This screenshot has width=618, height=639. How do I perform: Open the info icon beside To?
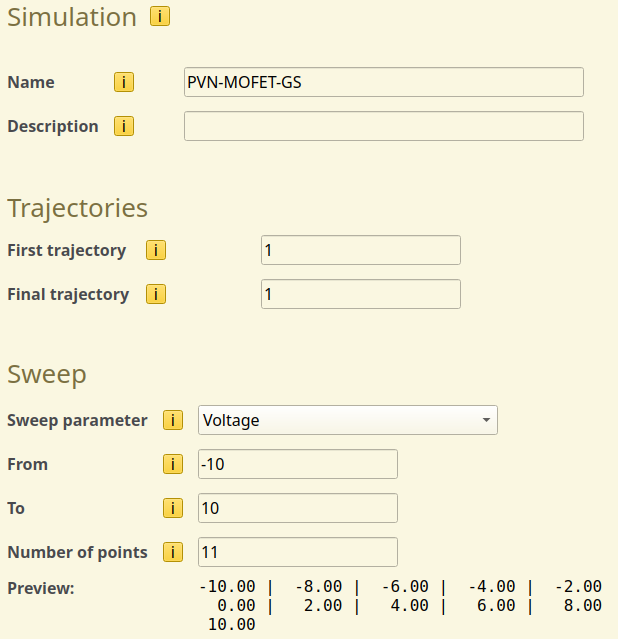click(173, 508)
